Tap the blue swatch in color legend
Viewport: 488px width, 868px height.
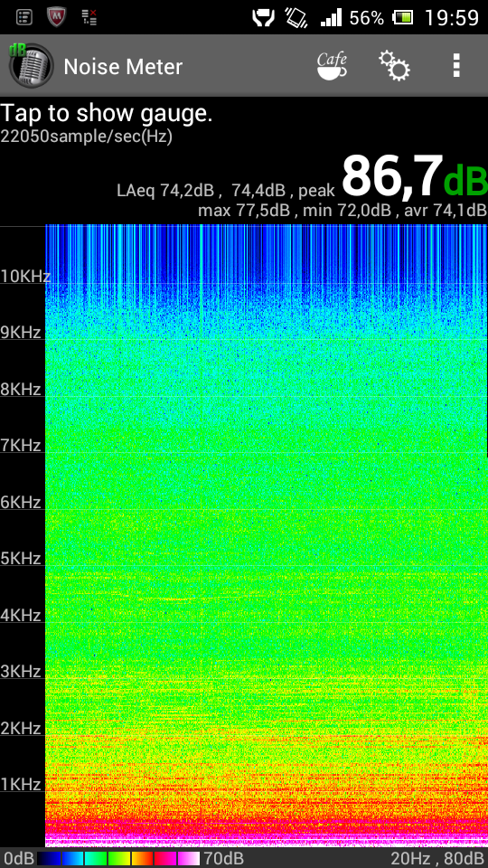click(72, 859)
